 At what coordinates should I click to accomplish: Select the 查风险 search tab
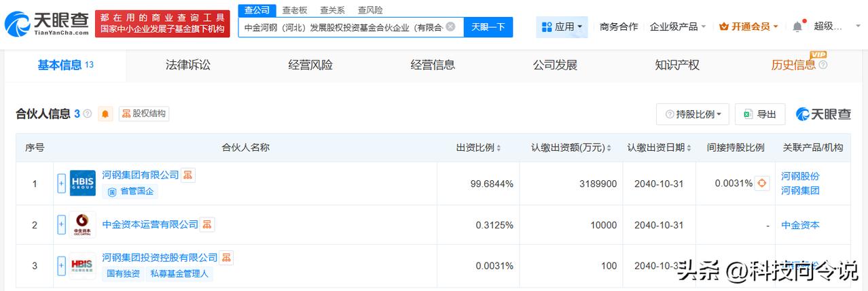[370, 10]
